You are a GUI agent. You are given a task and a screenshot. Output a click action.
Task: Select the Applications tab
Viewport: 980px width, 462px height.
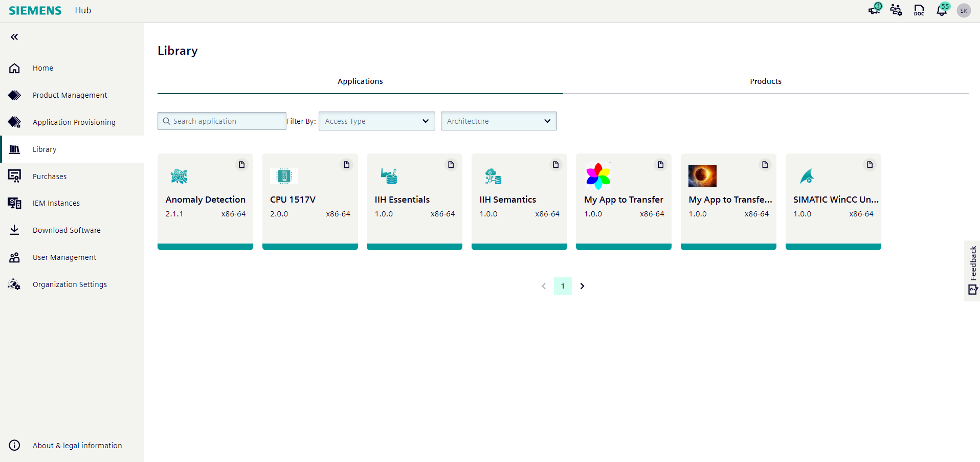(x=360, y=81)
